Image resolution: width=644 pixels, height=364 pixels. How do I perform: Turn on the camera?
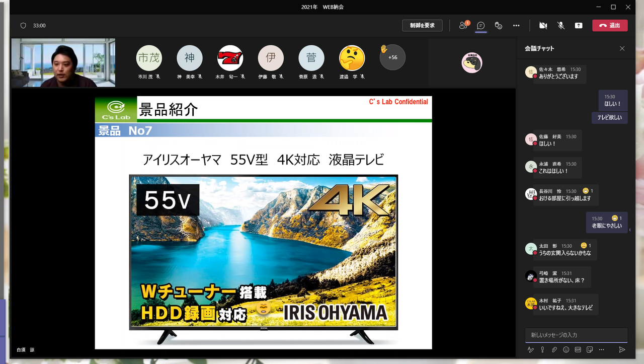[543, 26]
